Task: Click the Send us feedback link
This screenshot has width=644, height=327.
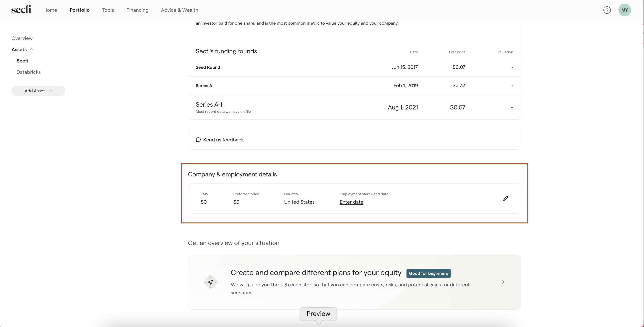Action: (223, 140)
